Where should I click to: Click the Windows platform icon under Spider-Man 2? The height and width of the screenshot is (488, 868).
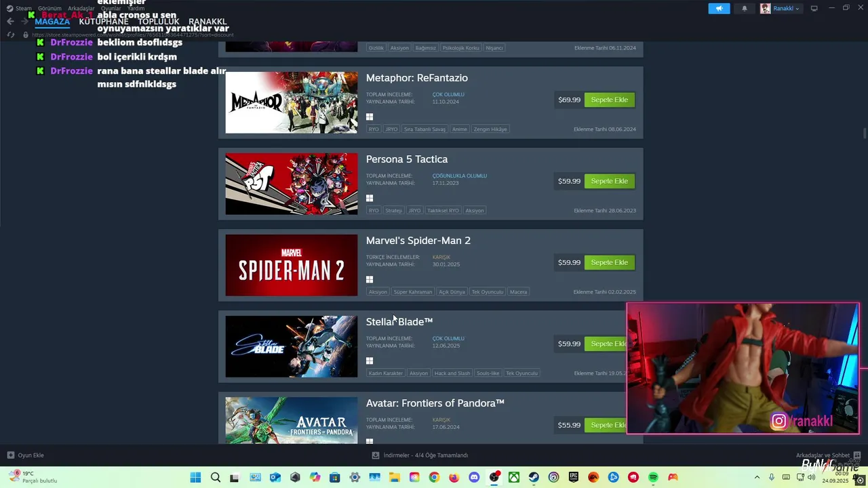tap(370, 280)
